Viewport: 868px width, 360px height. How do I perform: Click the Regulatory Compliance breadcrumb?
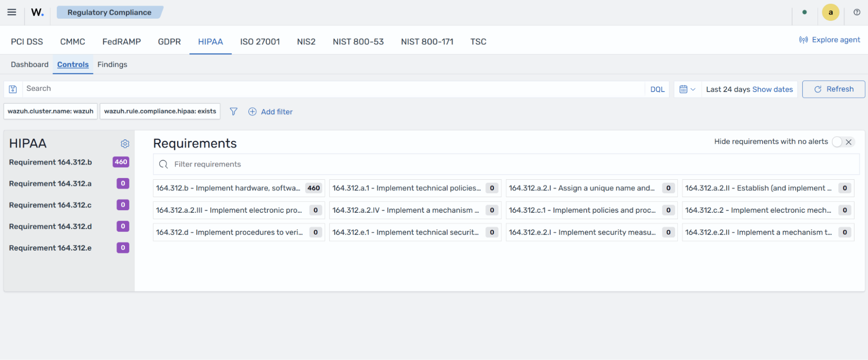[x=109, y=12]
